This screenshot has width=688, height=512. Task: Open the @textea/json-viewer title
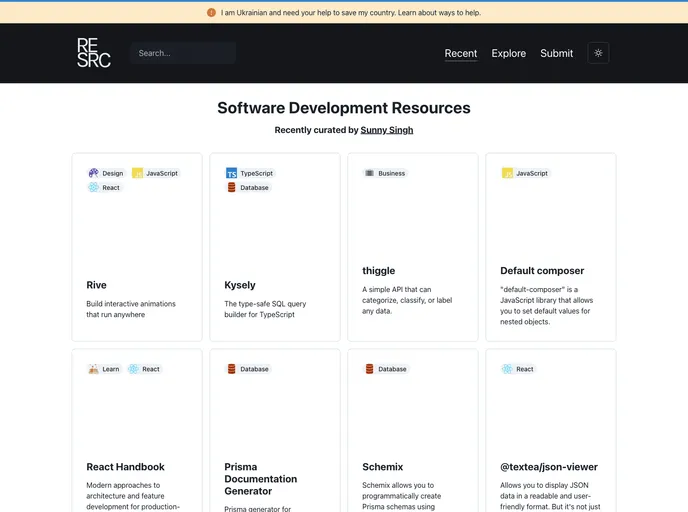pyautogui.click(x=549, y=467)
